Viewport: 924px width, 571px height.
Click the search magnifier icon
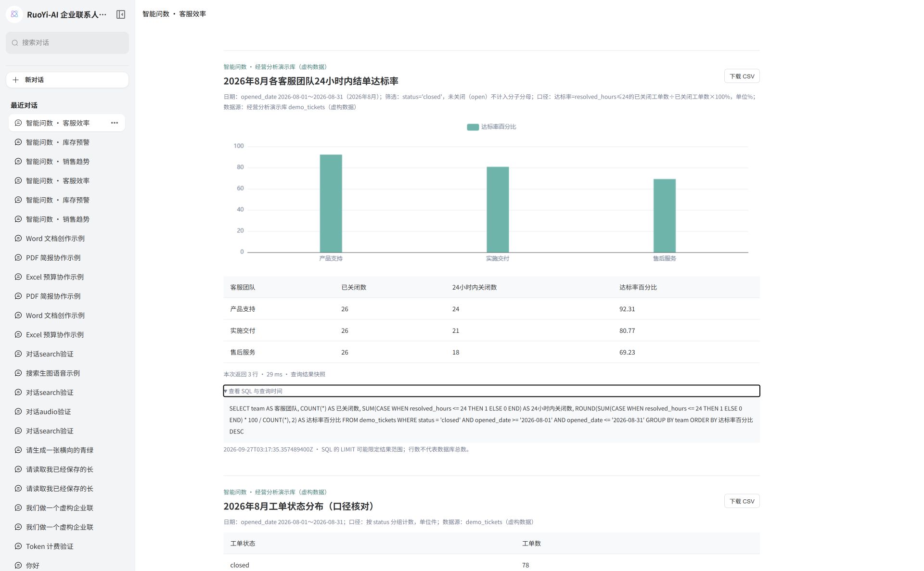click(15, 43)
